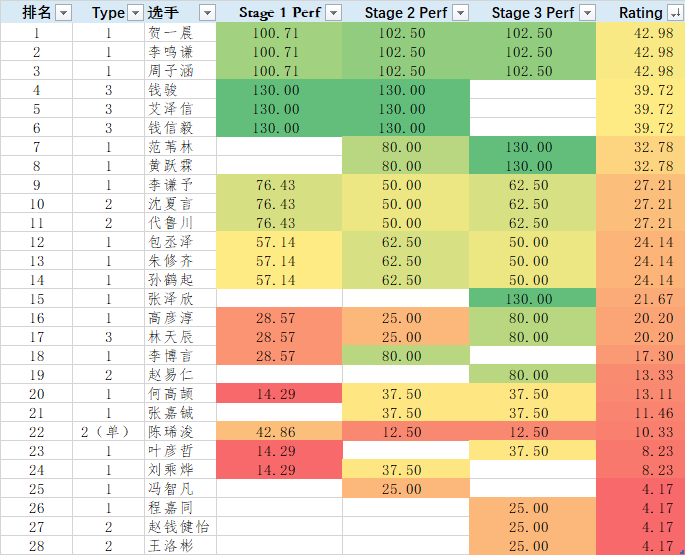Select the Rating cell showing 10.33
685x555 pixels.
click(x=640, y=431)
